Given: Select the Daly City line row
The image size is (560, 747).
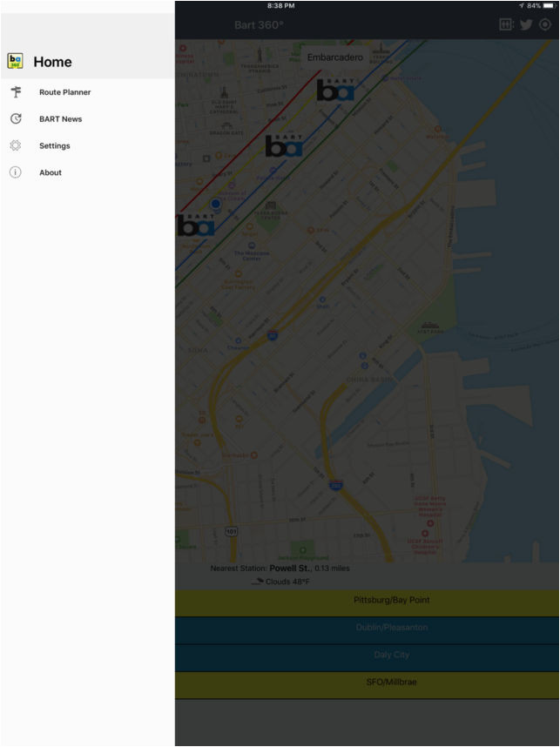Looking at the screenshot, I should 367,657.
